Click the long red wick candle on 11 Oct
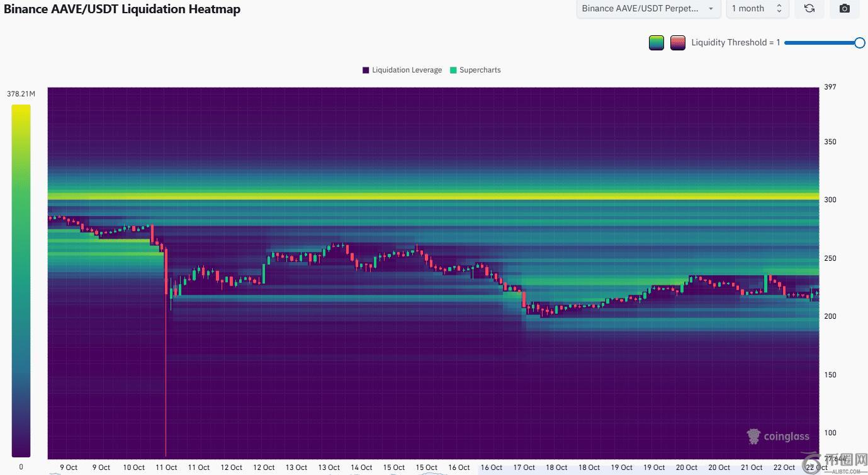The width and height of the screenshot is (868, 475). click(x=166, y=378)
